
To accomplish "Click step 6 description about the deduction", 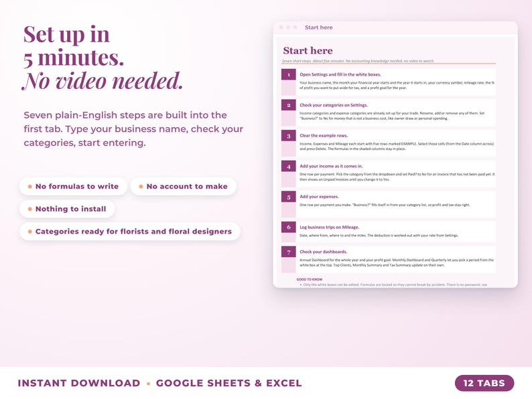I will pos(379,235).
